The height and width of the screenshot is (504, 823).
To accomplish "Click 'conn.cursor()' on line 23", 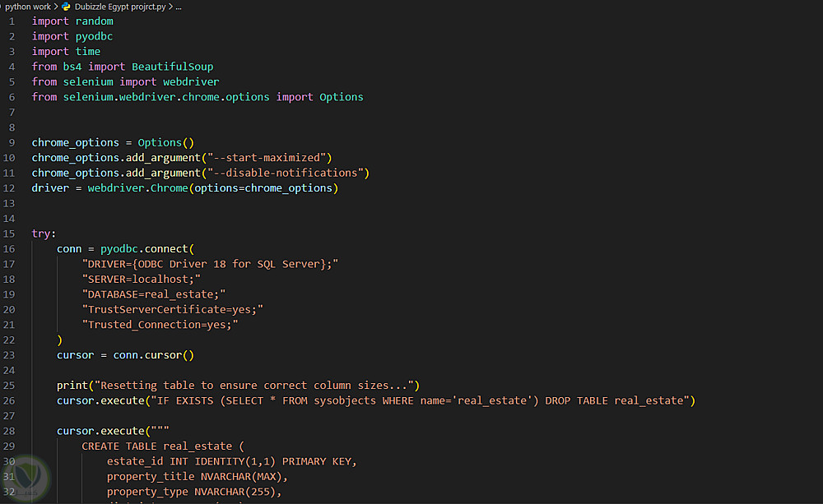I will pyautogui.click(x=153, y=355).
